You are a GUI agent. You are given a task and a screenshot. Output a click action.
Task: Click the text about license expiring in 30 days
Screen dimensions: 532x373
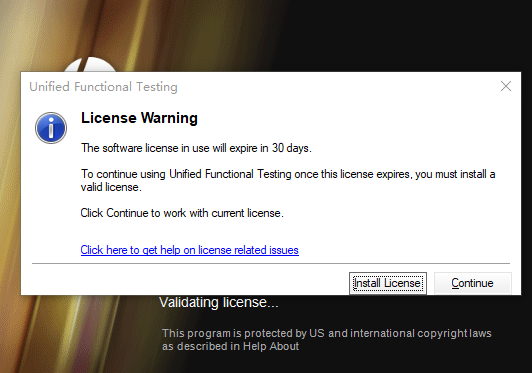[x=196, y=148]
